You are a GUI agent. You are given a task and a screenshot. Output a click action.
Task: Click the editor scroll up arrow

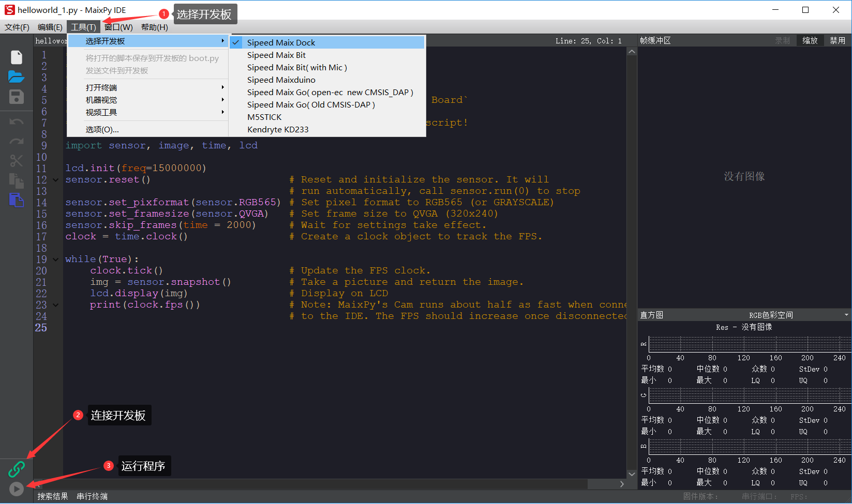pyautogui.click(x=632, y=52)
